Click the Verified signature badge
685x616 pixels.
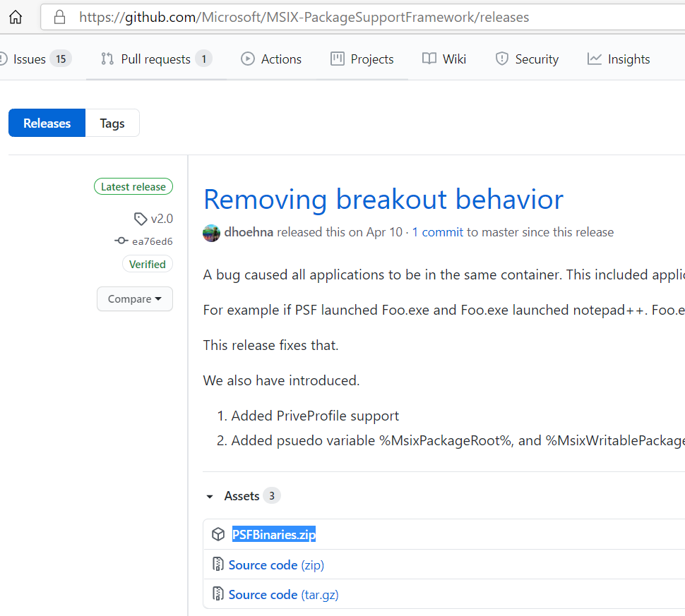point(147,264)
